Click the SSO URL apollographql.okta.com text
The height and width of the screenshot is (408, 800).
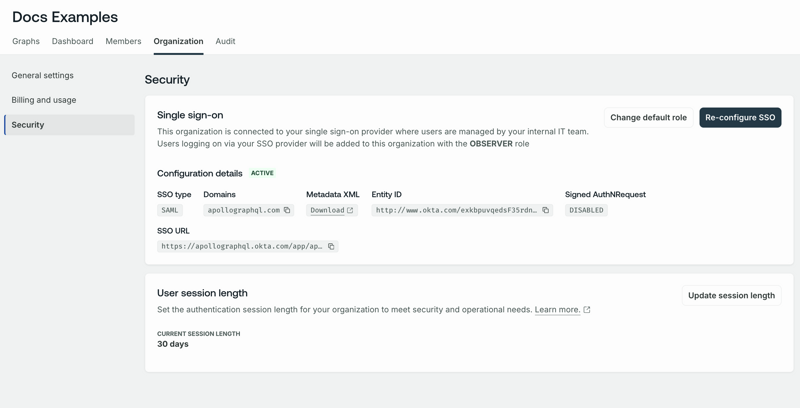coord(242,246)
